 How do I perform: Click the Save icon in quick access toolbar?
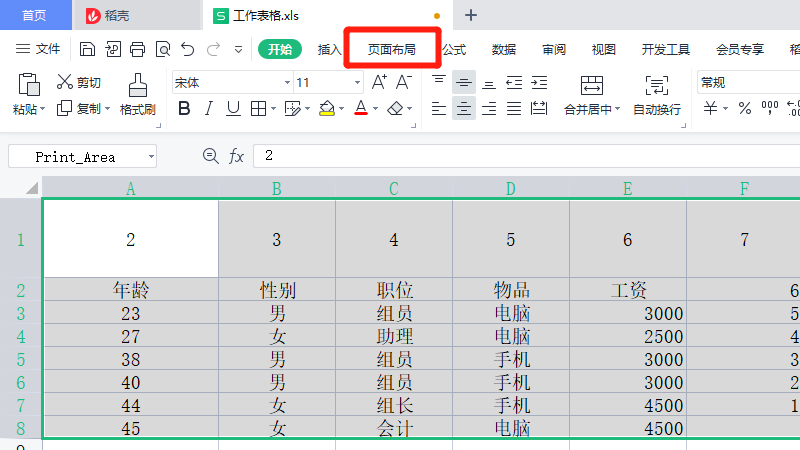click(x=88, y=49)
